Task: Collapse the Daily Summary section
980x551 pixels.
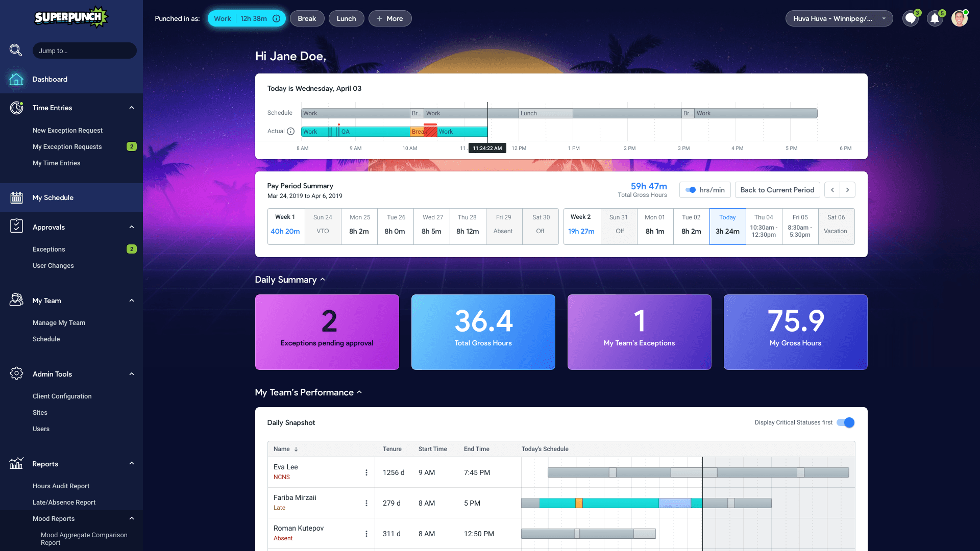Action: [323, 280]
